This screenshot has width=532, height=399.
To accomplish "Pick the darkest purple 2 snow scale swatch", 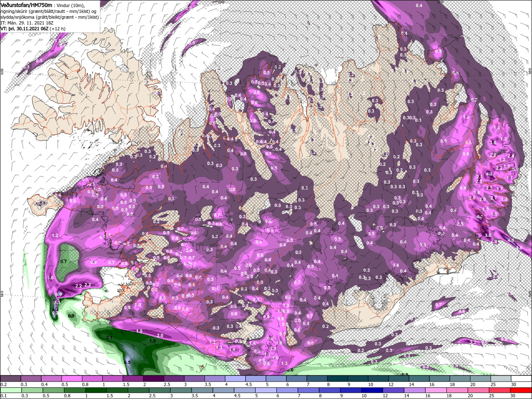I will tap(153, 378).
